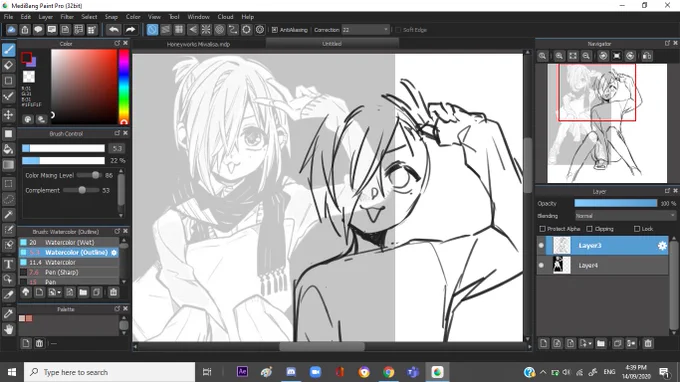Click the Redo arrow in toolbar

tap(130, 29)
